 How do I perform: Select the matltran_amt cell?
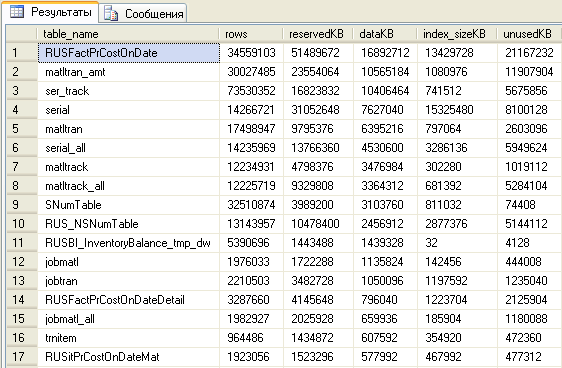pyautogui.click(x=129, y=72)
